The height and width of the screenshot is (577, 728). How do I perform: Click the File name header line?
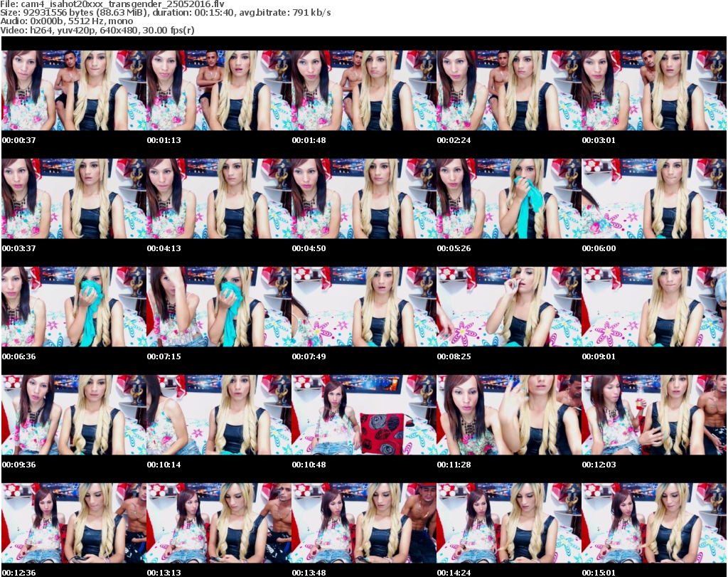(x=112, y=4)
